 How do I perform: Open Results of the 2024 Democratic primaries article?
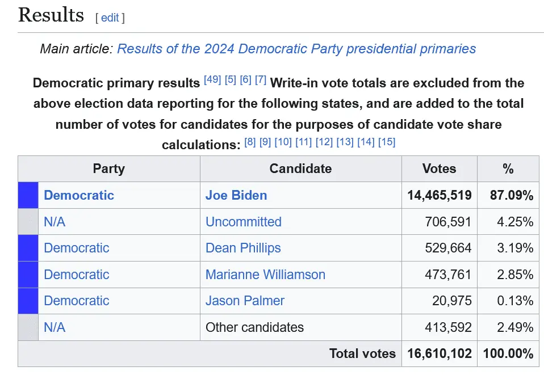point(296,48)
